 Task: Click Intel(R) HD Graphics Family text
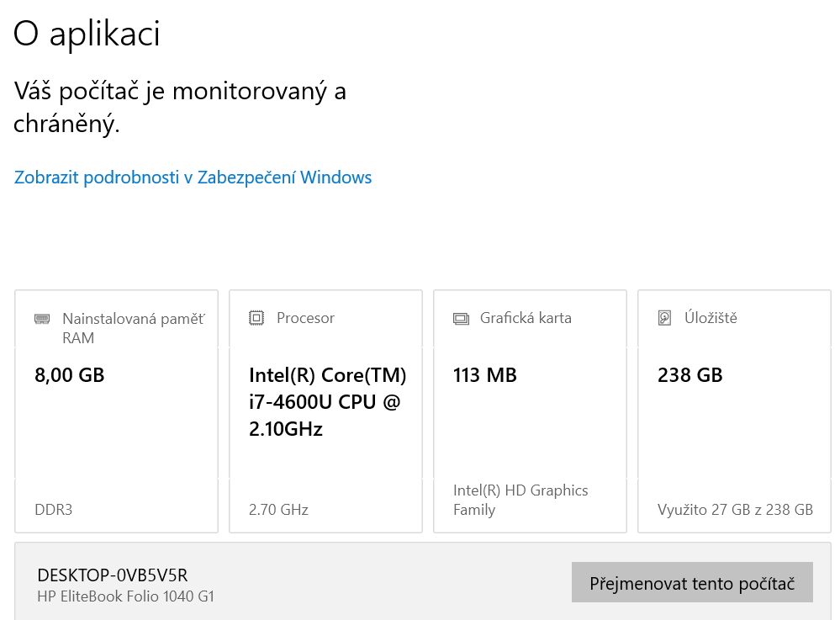point(520,500)
